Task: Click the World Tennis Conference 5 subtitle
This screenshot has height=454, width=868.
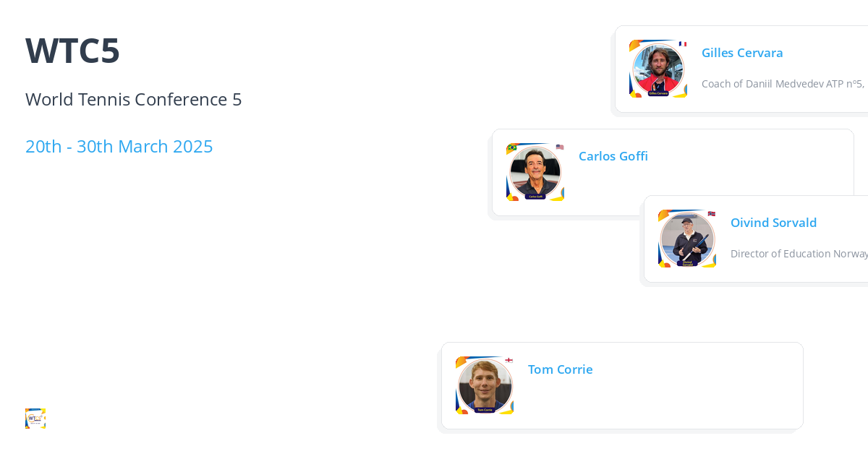Action: pyautogui.click(x=133, y=99)
